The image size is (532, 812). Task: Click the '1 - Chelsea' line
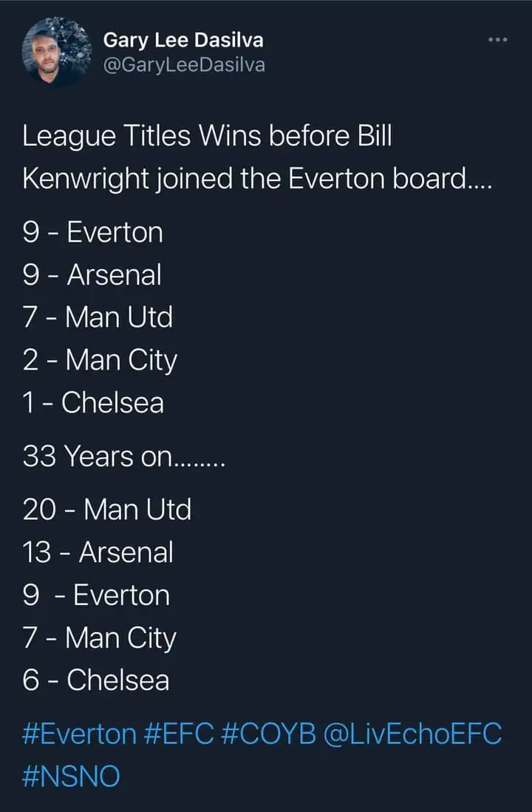pyautogui.click(x=93, y=403)
